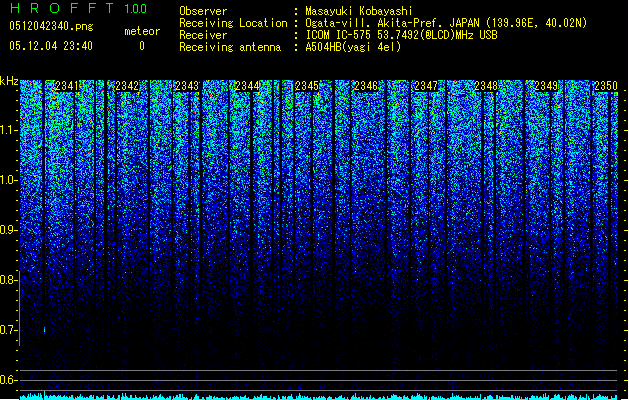
Task: Click time marker 2350 on spectrogram
Action: pos(606,86)
